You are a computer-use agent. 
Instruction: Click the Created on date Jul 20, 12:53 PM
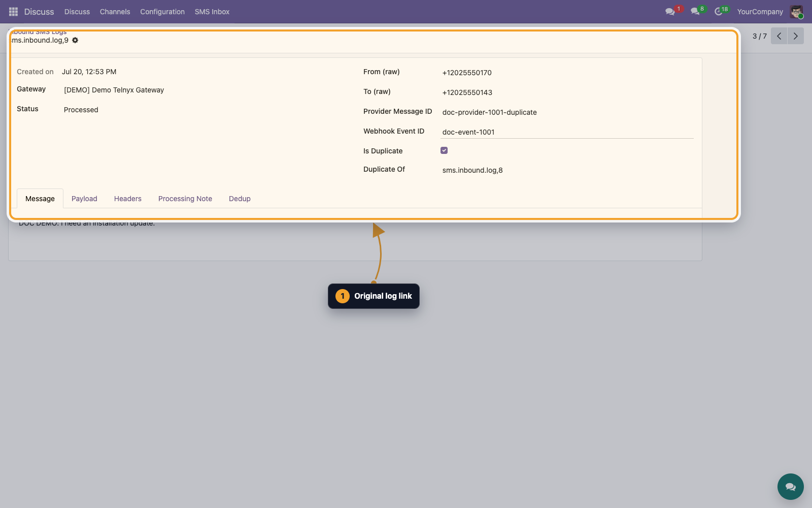(89, 72)
